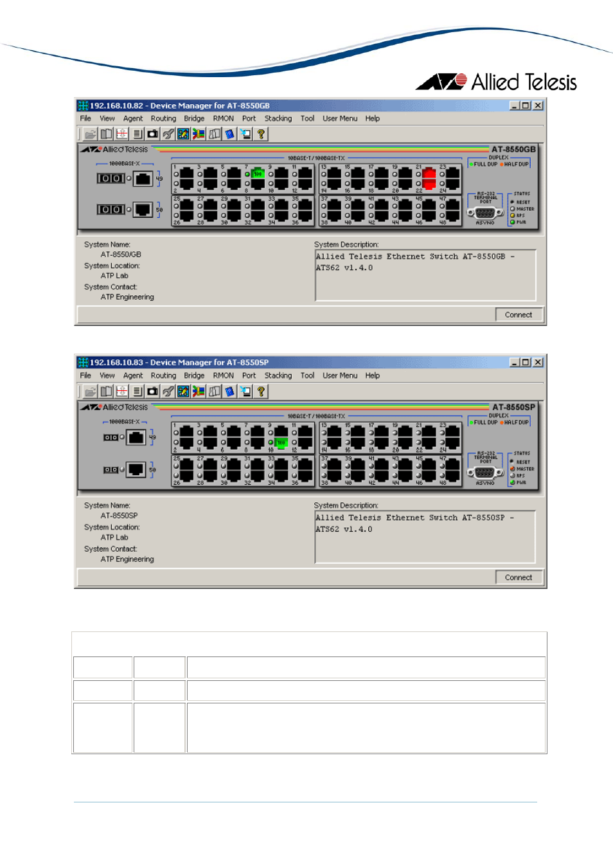Click question mark help icon in AT-8550SP toolbar

260,391
